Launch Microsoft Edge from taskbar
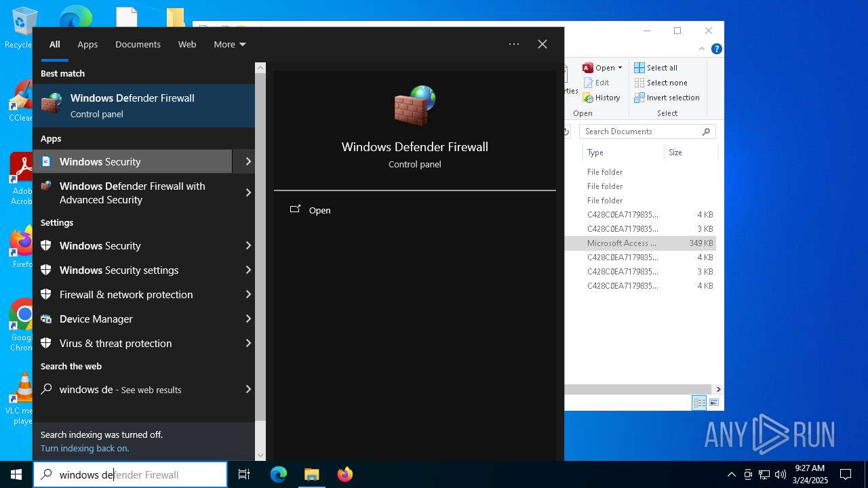This screenshot has width=868, height=488. pyautogui.click(x=279, y=474)
